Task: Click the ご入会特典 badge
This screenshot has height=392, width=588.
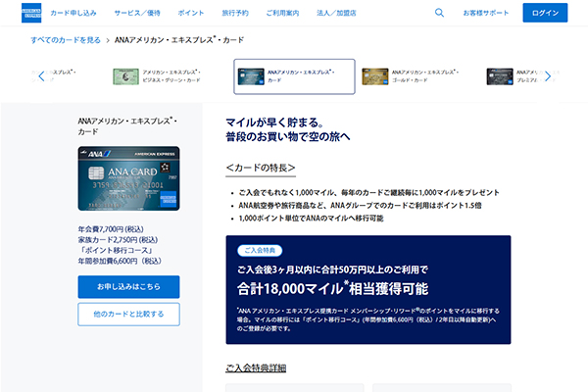Action: pyautogui.click(x=260, y=250)
